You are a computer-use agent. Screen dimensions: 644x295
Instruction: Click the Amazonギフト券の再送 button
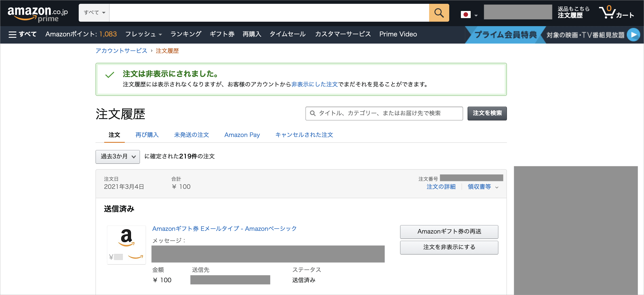coord(449,232)
